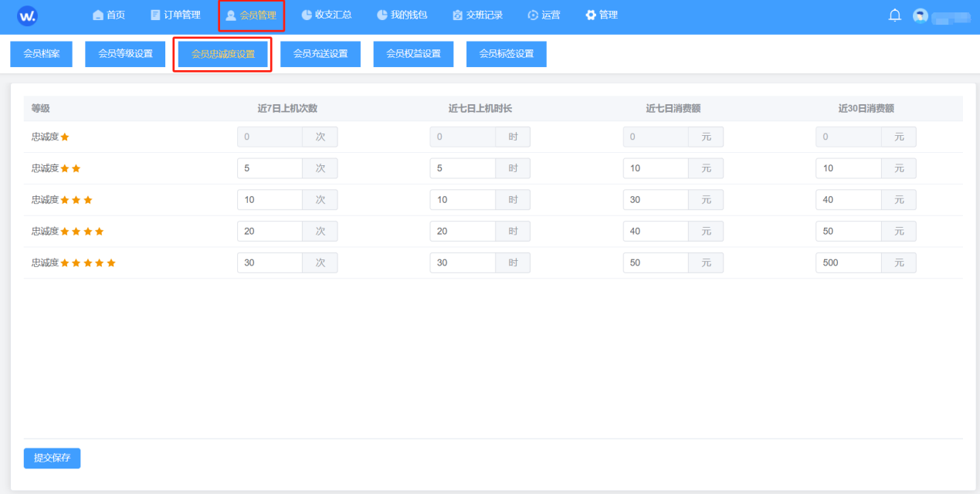Switch to 会员等级设置 tab

(125, 54)
